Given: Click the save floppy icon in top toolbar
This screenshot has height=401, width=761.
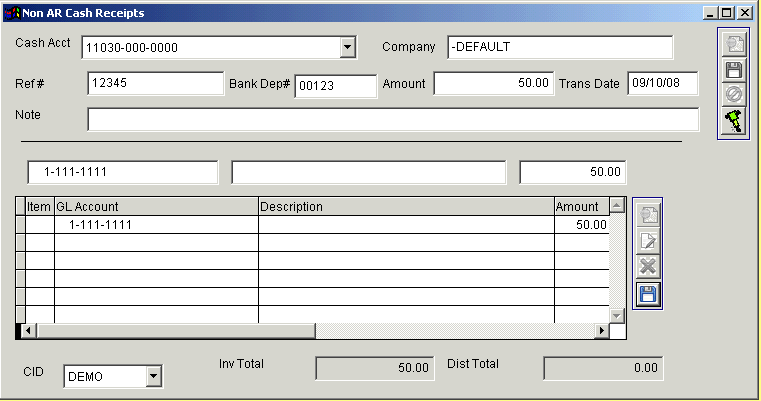Looking at the screenshot, I should (734, 70).
